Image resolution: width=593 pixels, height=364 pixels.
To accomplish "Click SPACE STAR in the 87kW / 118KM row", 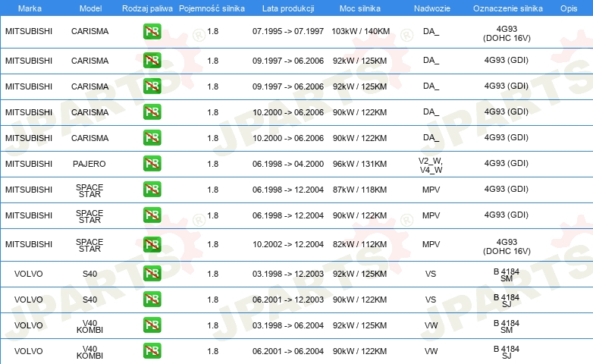I will click(x=89, y=190).
